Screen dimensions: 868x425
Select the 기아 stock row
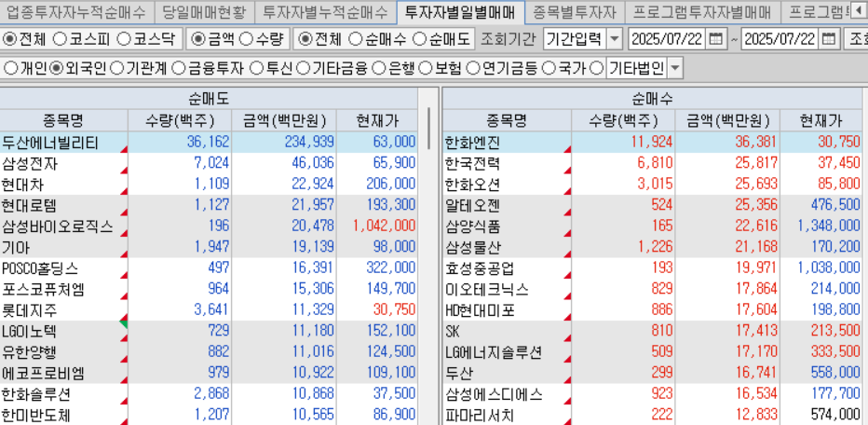[209, 248]
